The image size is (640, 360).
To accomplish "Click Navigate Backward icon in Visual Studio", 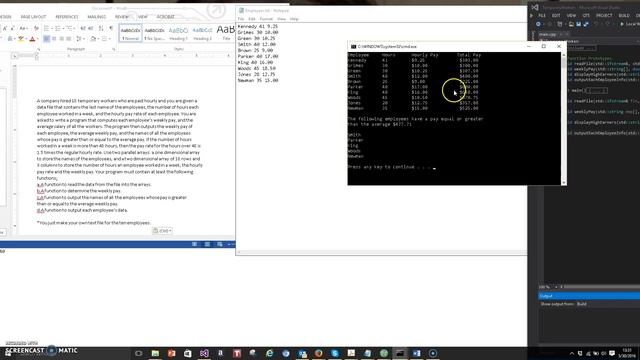I will pos(538,24).
